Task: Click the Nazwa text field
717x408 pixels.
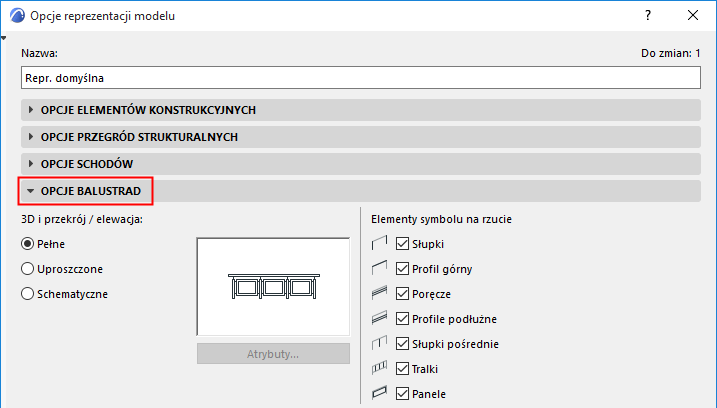Action: click(360, 75)
